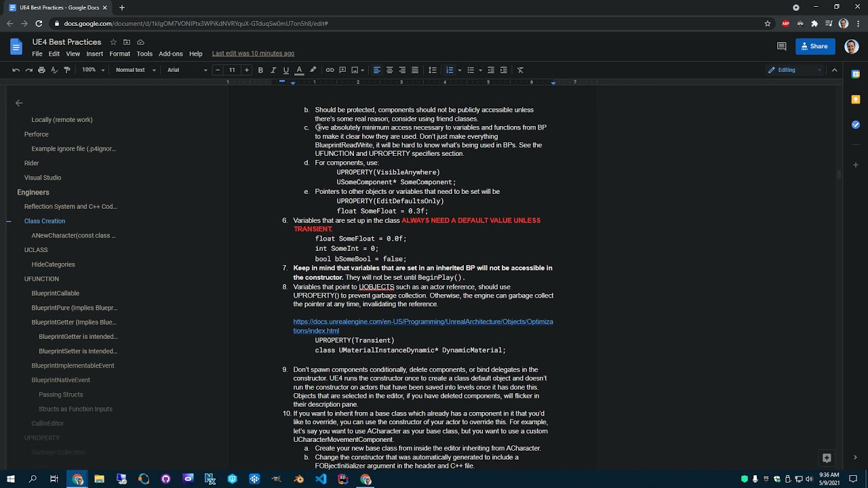868x488 pixels.
Task: Toggle Bold formatting
Action: tap(260, 70)
